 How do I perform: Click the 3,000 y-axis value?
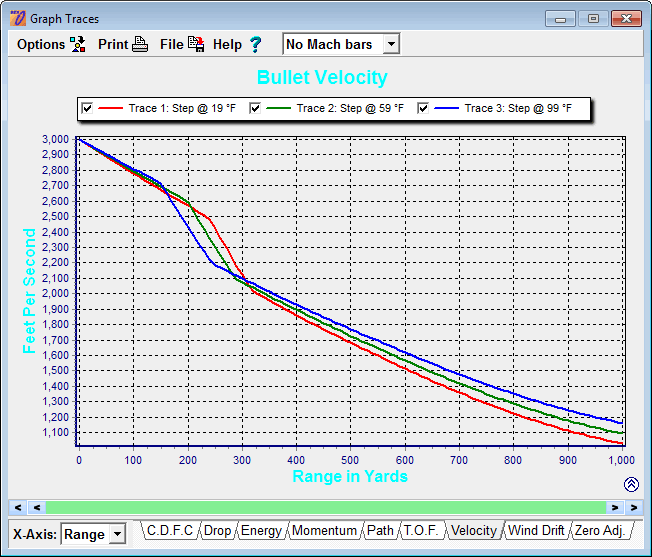tap(56, 139)
